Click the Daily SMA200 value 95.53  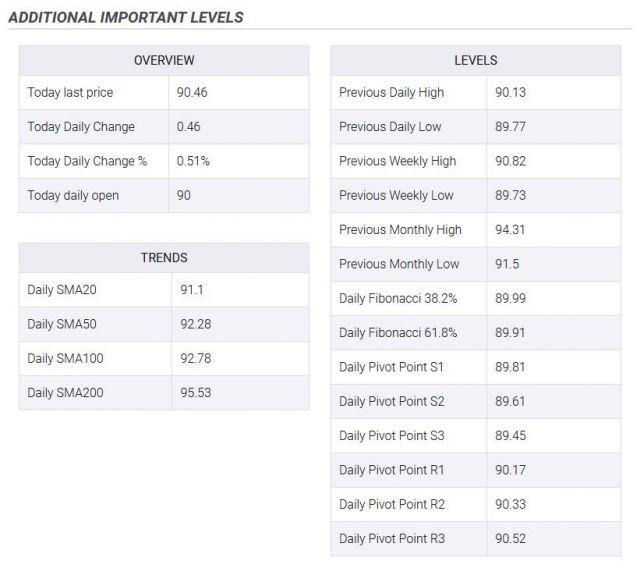[x=195, y=392]
